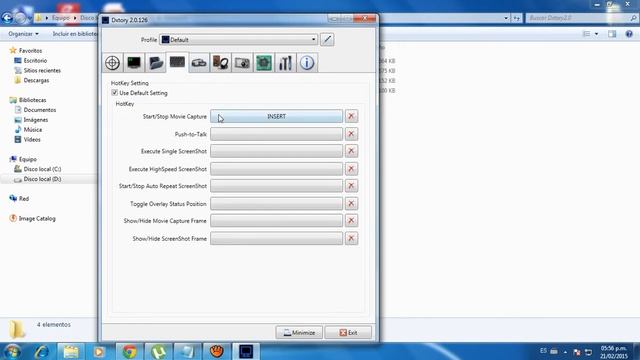Click the Start/Stop Movie Capture INSERT field
Screen dimensions: 640x360
coord(276,116)
